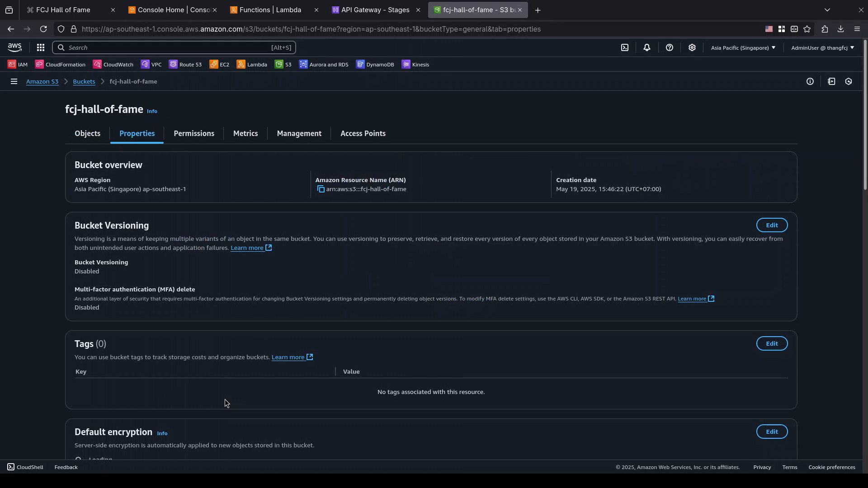The image size is (868, 488).
Task: Click the AWS console search field
Action: coord(174,47)
